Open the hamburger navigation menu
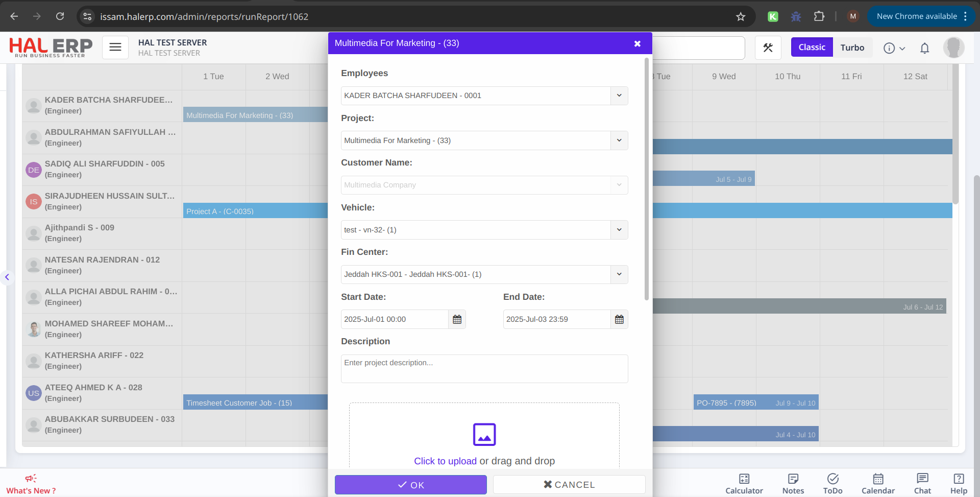Screen dimensions: 980x497 (115, 48)
